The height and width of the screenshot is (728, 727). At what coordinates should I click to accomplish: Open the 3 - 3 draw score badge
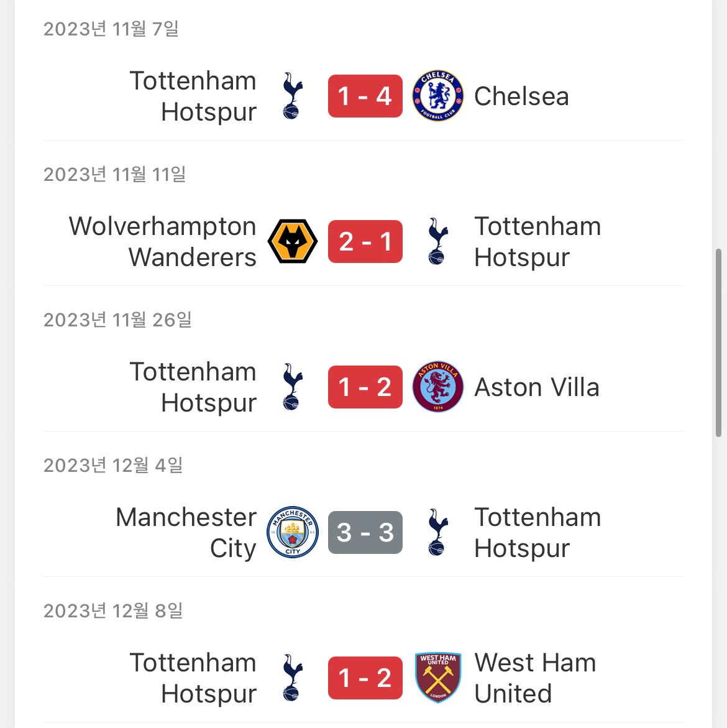(x=365, y=532)
